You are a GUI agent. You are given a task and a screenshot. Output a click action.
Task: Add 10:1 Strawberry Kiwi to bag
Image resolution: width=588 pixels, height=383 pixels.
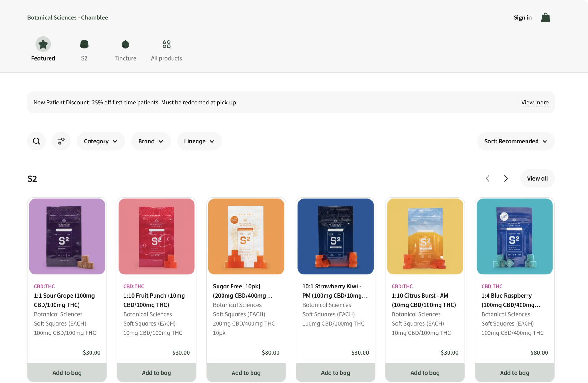coord(336,373)
